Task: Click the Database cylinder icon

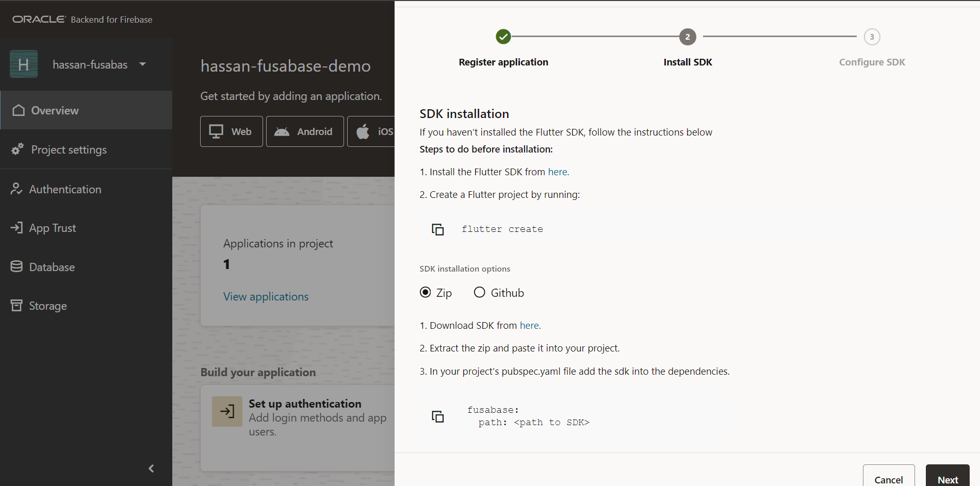Action: 17,266
